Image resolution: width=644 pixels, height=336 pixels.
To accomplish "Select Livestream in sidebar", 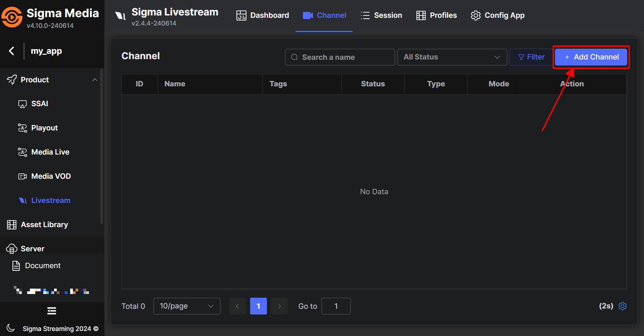I will [x=50, y=201].
